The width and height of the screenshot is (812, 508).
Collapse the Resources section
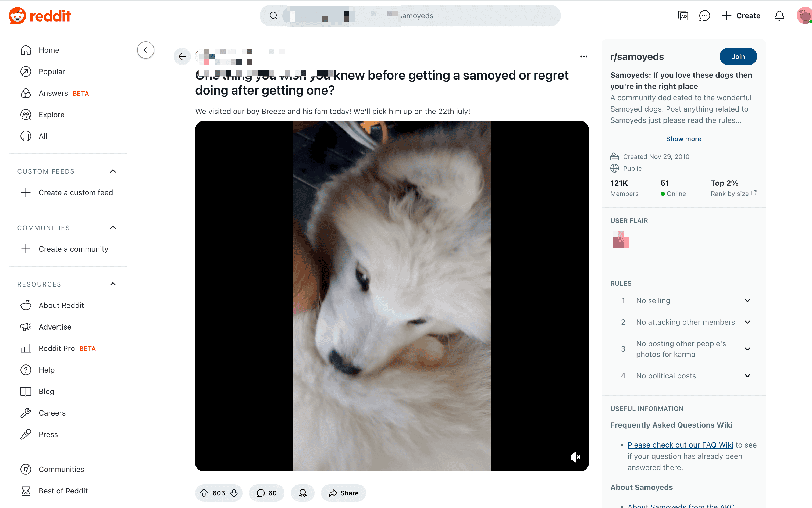click(113, 284)
